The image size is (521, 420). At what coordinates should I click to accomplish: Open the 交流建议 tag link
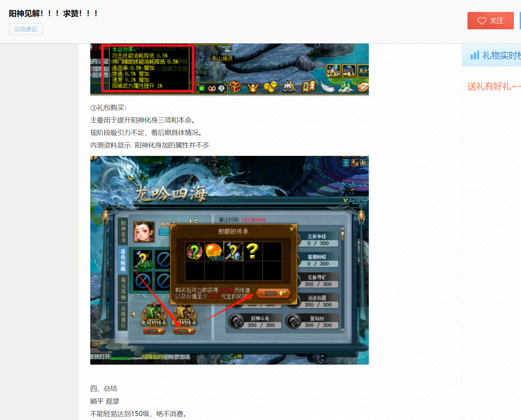click(26, 29)
